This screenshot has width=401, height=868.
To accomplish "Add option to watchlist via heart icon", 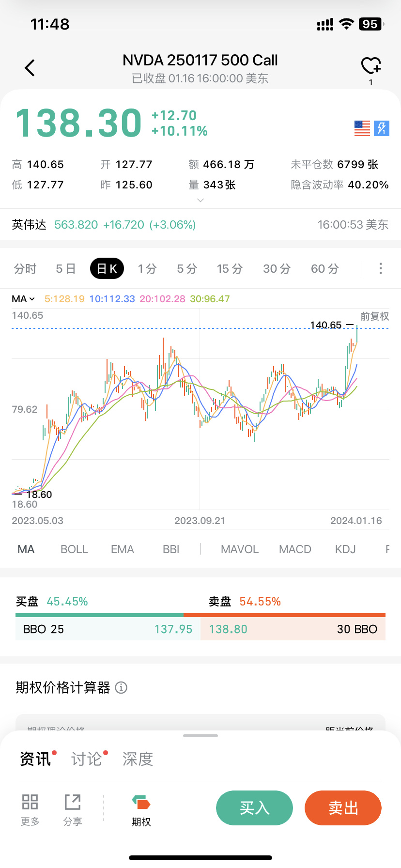I will 371,66.
